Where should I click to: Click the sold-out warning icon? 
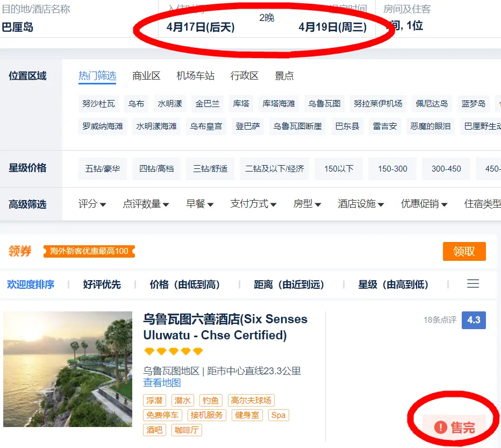(441, 428)
